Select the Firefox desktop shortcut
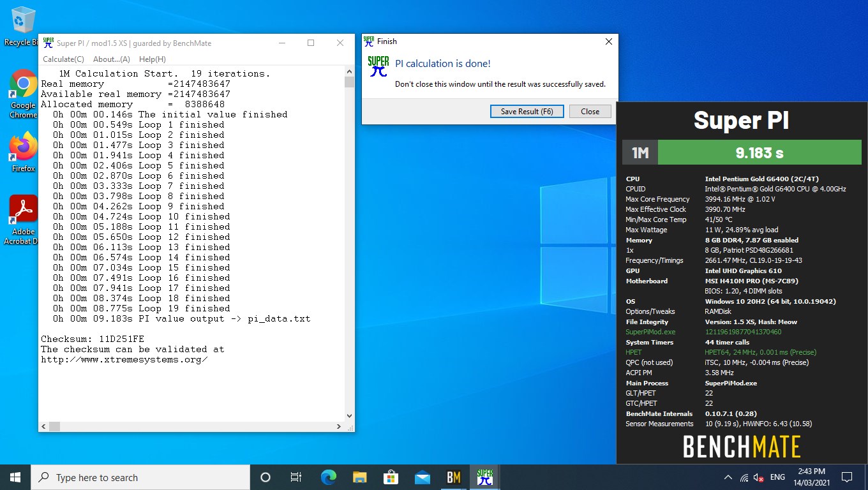The height and width of the screenshot is (490, 868). click(x=24, y=152)
